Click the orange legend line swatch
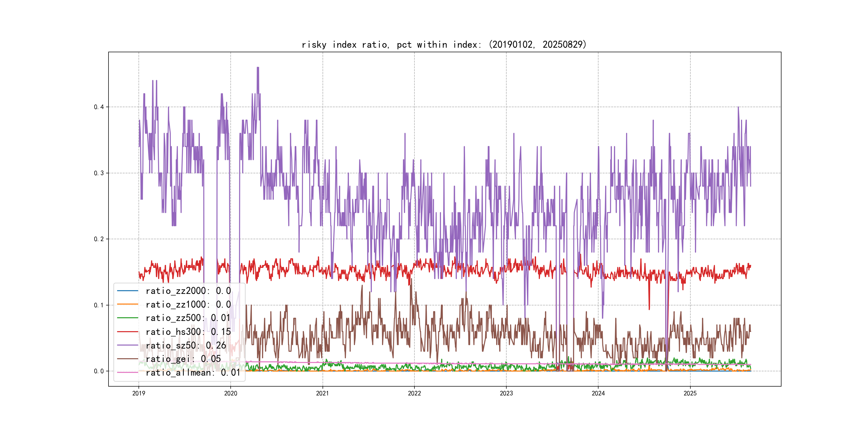 pyautogui.click(x=127, y=304)
